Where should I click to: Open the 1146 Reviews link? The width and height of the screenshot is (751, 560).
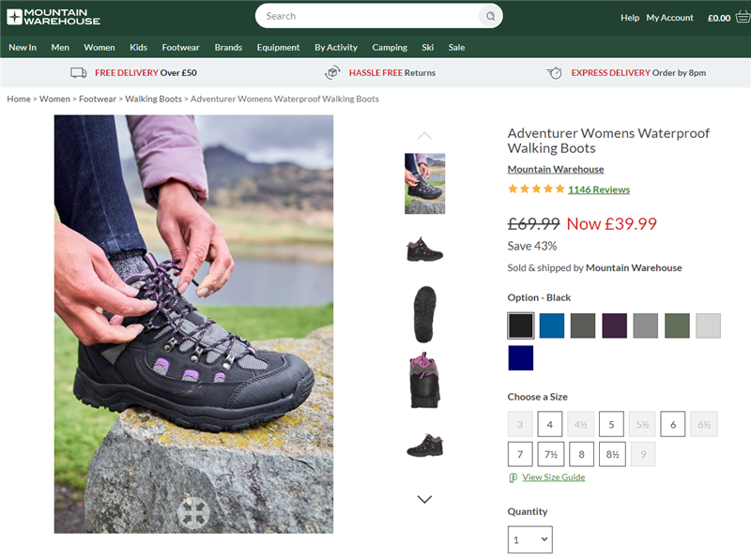coord(598,189)
